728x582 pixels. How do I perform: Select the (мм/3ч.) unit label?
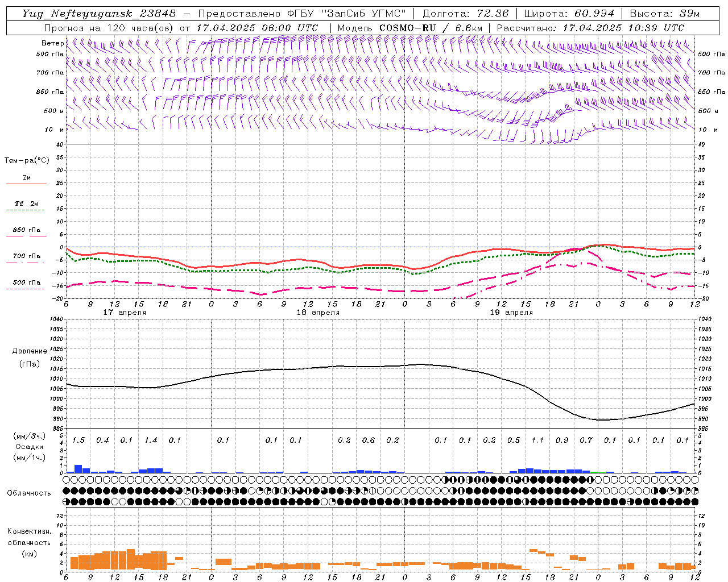[x=30, y=436]
